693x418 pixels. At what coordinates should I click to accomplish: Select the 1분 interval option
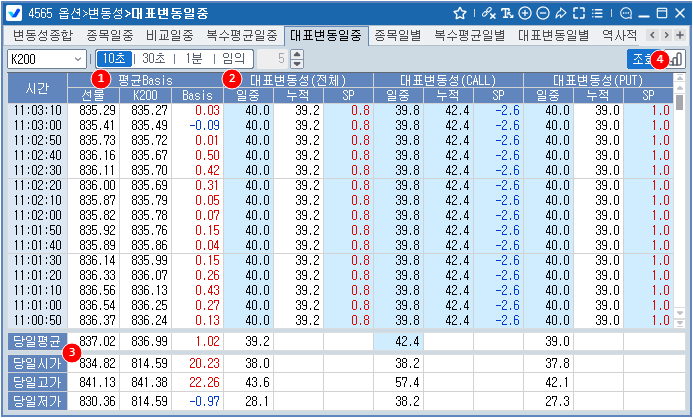[x=194, y=59]
